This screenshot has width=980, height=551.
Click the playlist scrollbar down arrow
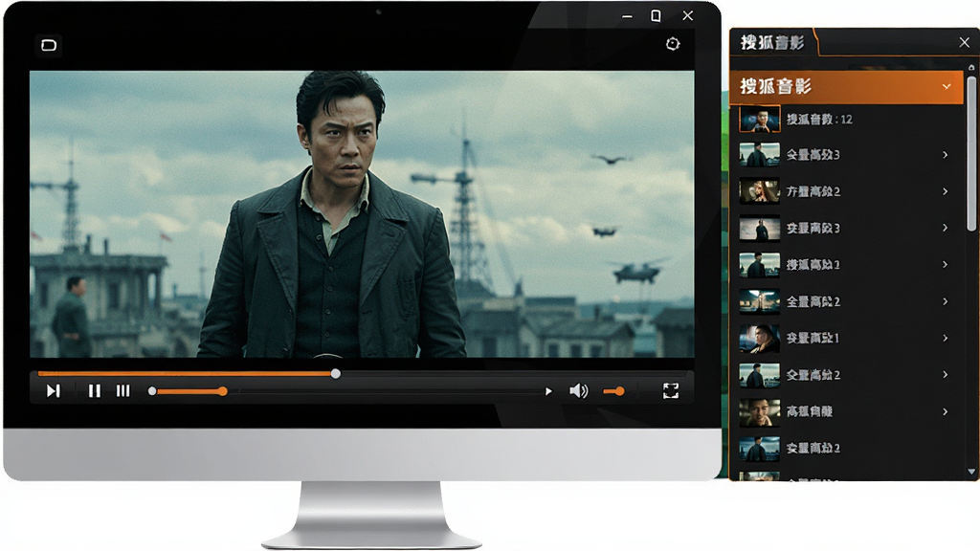971,472
